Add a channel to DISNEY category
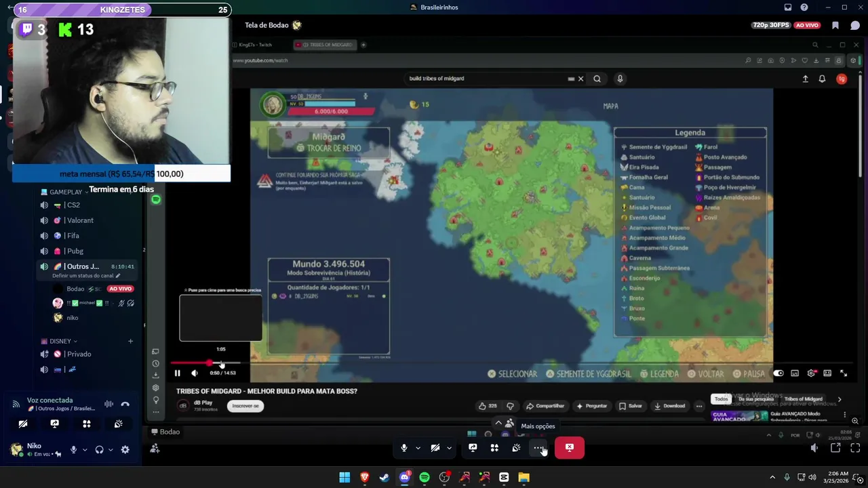The height and width of the screenshot is (488, 868). pos(131,341)
